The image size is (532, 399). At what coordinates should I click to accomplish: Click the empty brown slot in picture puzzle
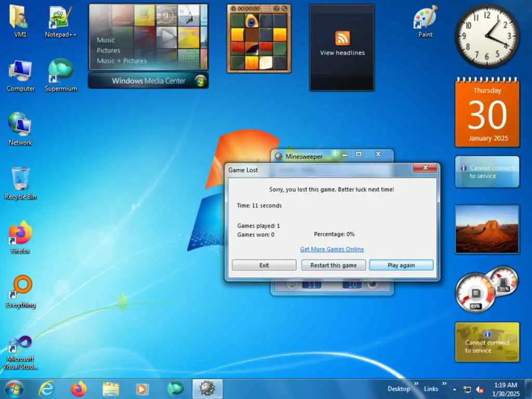(x=251, y=35)
